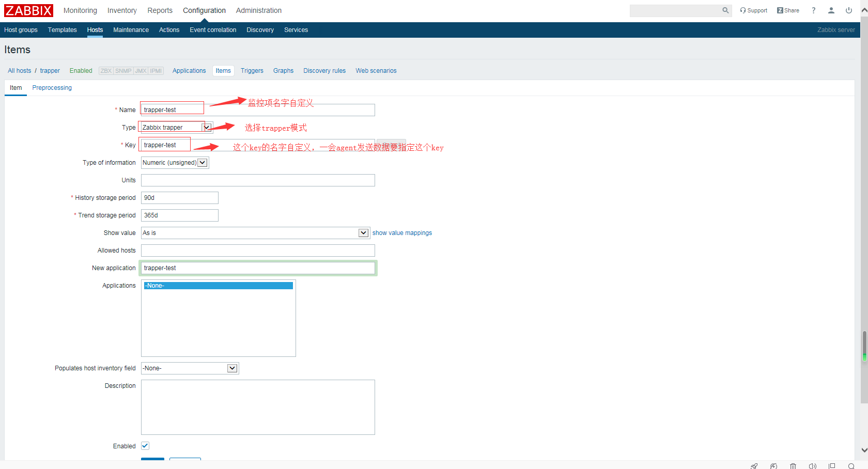Click the top global search field
This screenshot has height=469, width=868.
click(675, 10)
